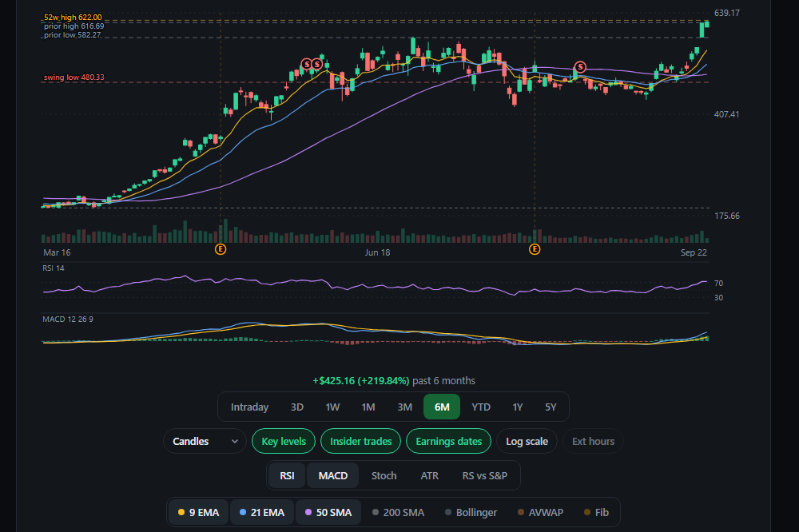Viewport: 799px width, 532px height.
Task: Click the left insider sale S marker
Action: point(306,64)
